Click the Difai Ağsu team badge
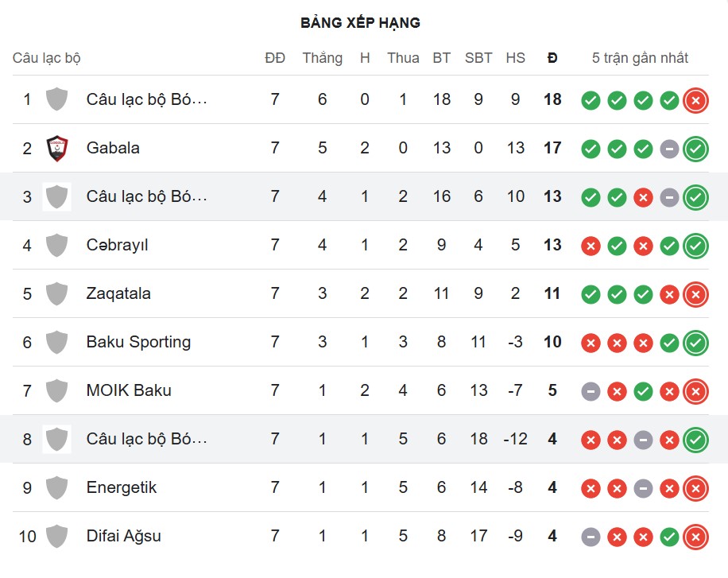The width and height of the screenshot is (728, 578). [x=56, y=536]
